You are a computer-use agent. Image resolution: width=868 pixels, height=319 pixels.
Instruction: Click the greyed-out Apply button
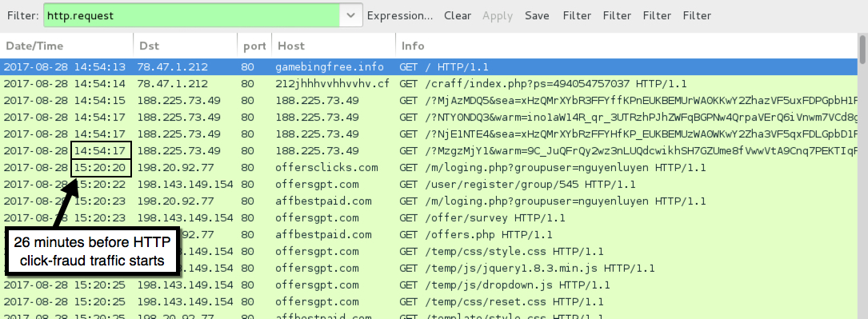point(498,16)
